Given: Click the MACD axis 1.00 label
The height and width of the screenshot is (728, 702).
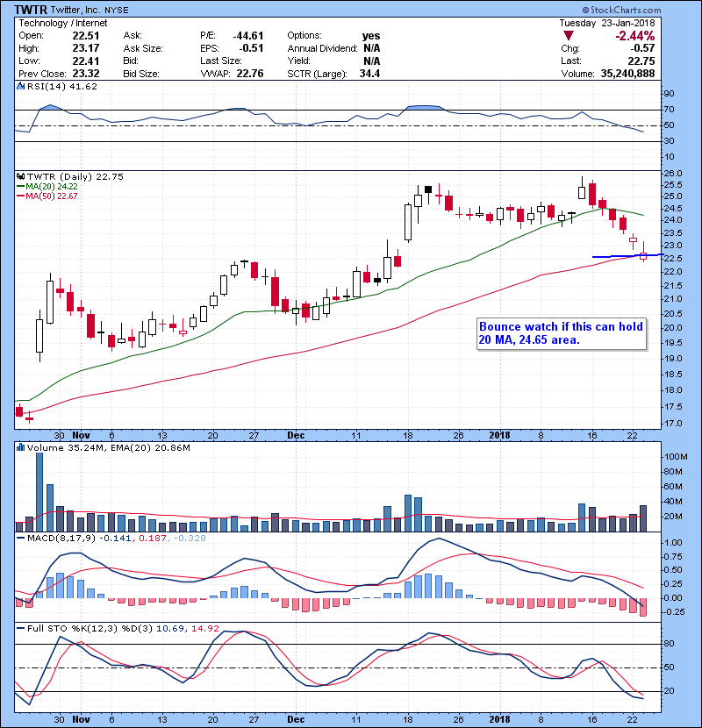Looking at the screenshot, I should [x=673, y=543].
